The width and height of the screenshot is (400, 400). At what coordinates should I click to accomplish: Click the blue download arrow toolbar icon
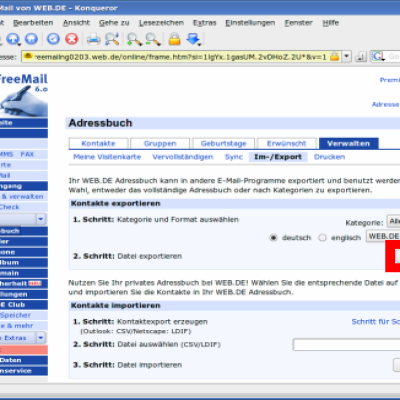[193, 39]
